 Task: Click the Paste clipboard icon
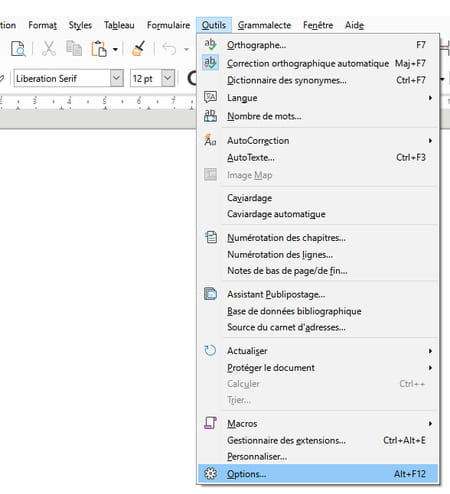[x=99, y=49]
